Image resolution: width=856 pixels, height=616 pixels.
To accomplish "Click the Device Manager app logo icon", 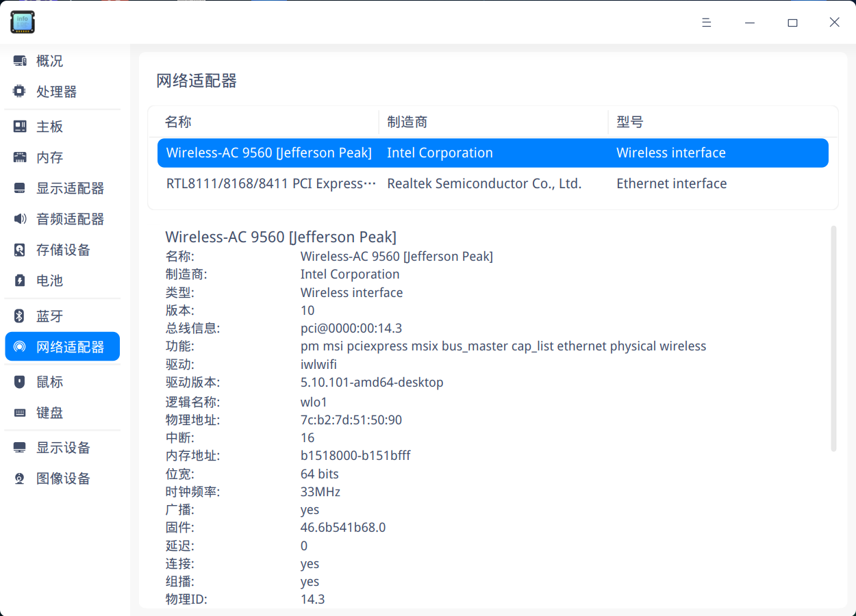I will coord(22,22).
